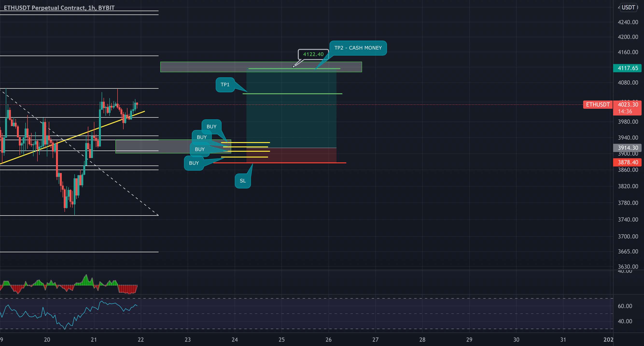644x346 pixels.
Task: Click the 4240.00 price axis label
Action: (628, 22)
